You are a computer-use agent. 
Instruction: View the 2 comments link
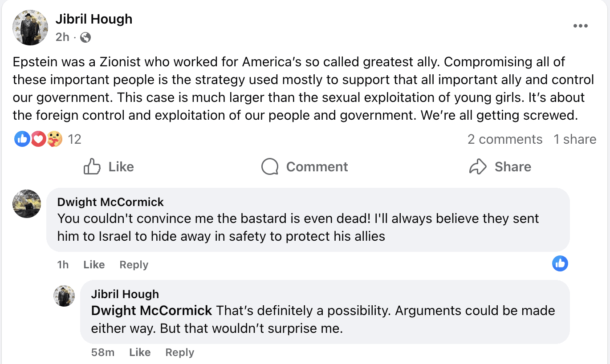[505, 139]
